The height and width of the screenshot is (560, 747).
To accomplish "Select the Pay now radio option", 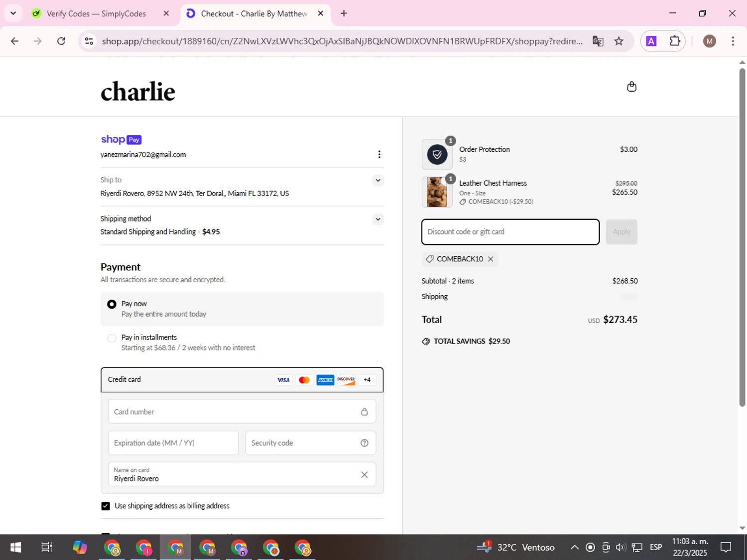I will [112, 304].
